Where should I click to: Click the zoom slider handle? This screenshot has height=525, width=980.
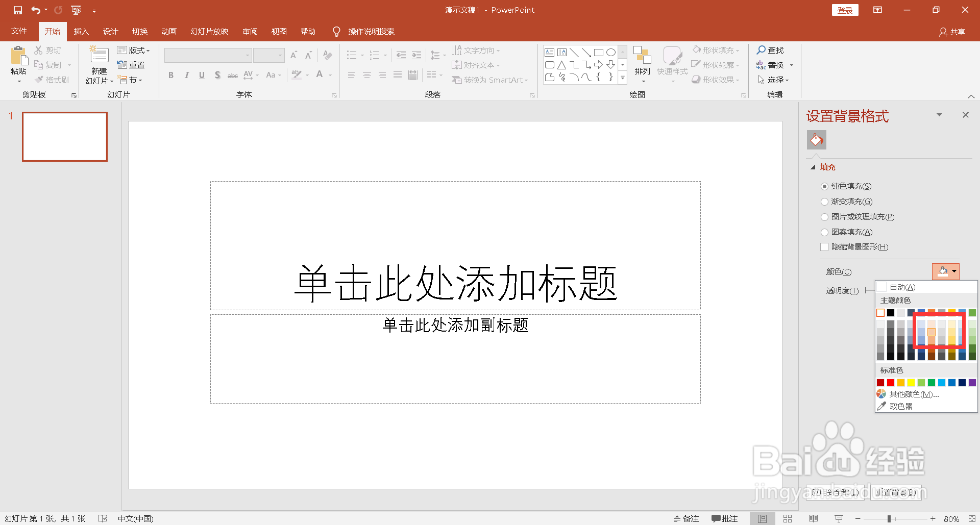pos(889,518)
